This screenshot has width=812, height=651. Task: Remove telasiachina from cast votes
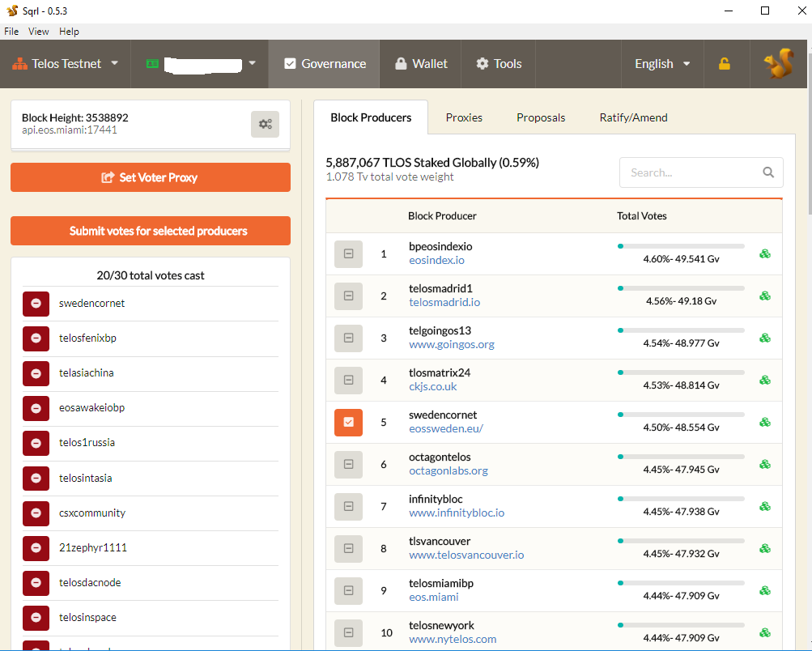click(x=36, y=373)
